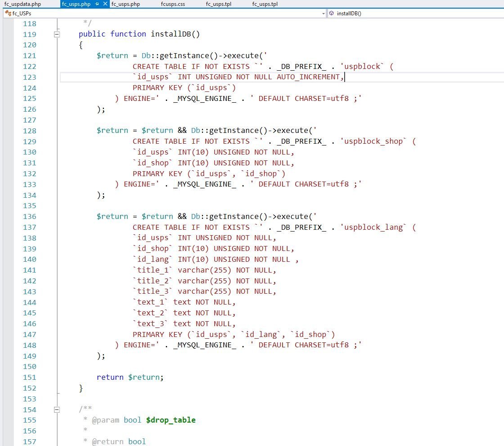Screen dimensions: 504x446
Task: Click the $drop_table parameter in comment
Action: (x=171, y=420)
